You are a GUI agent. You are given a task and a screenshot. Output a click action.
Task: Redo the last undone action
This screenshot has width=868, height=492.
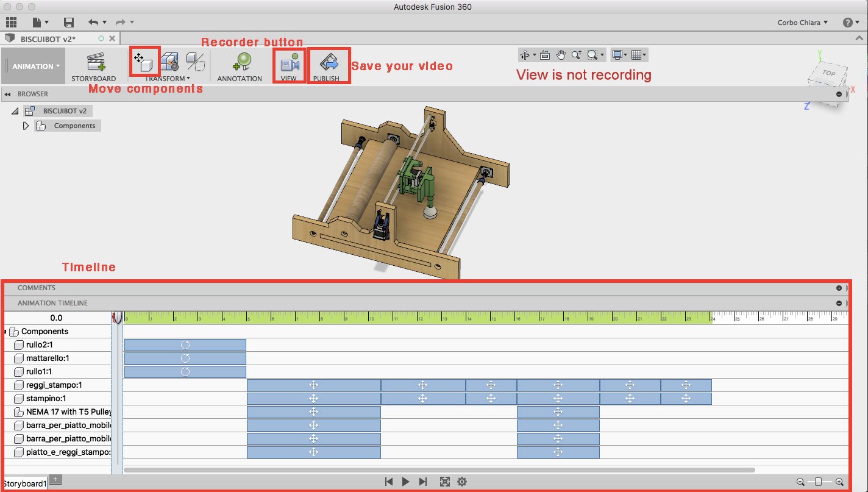(x=121, y=23)
